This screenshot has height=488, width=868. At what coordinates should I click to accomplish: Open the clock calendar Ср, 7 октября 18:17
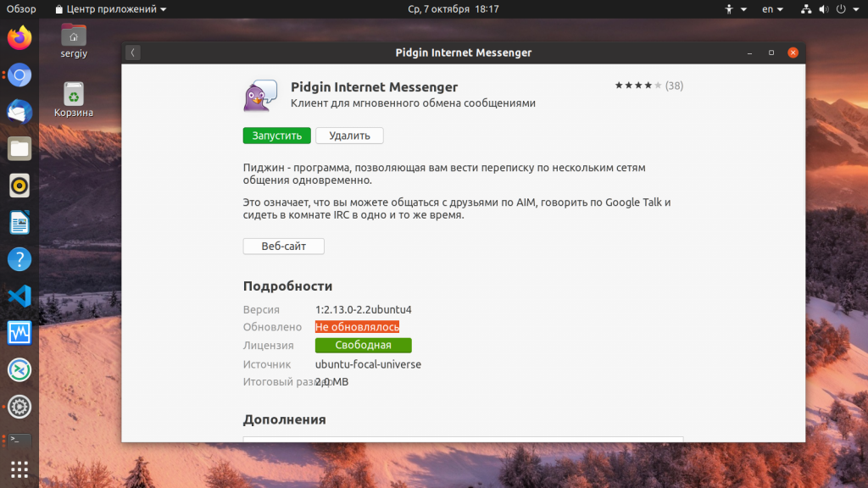tap(453, 8)
